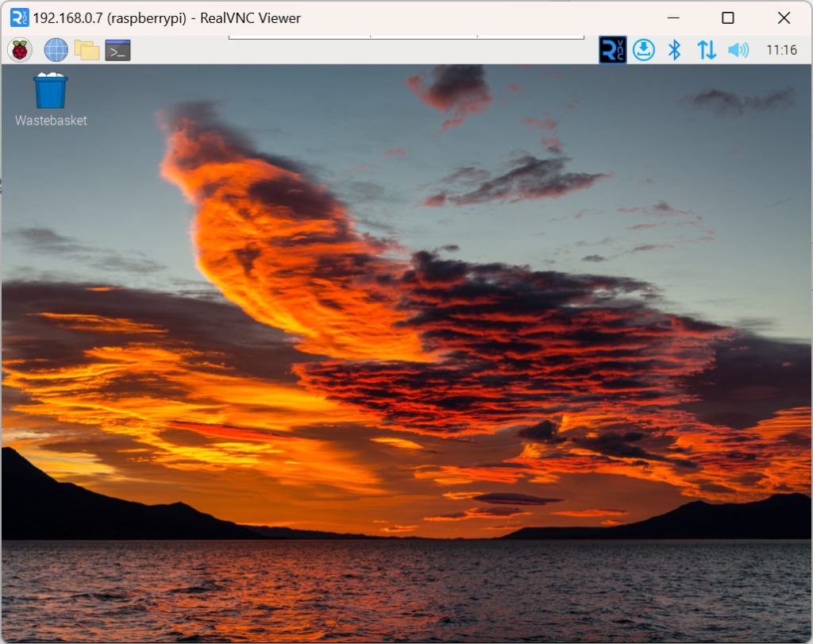Click the RealVNC Viewer title bar logo
Screen dimensions: 813x644
click(x=20, y=17)
